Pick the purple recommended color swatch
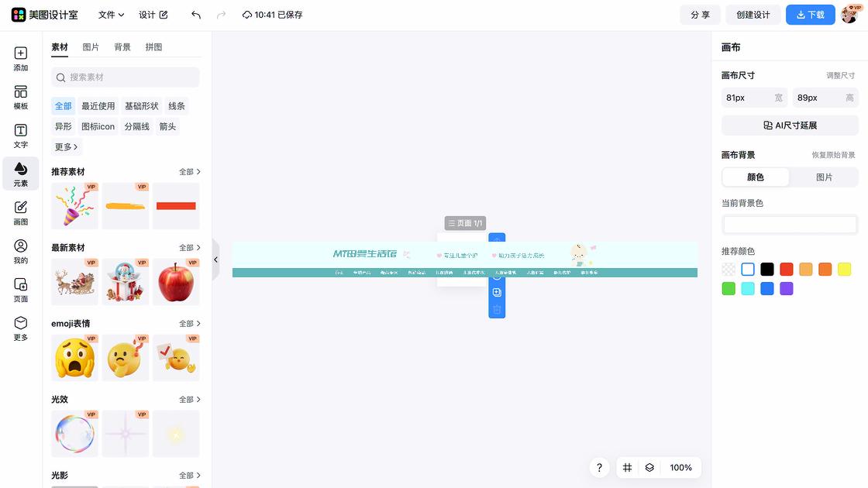 tap(786, 289)
